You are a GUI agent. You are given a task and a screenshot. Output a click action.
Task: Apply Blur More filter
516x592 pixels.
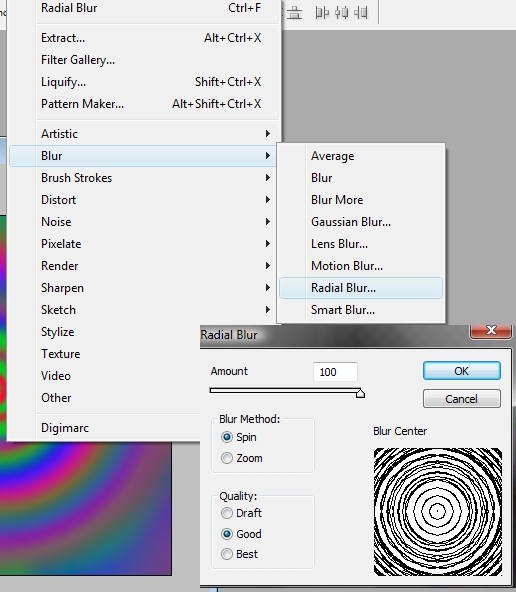click(361, 199)
